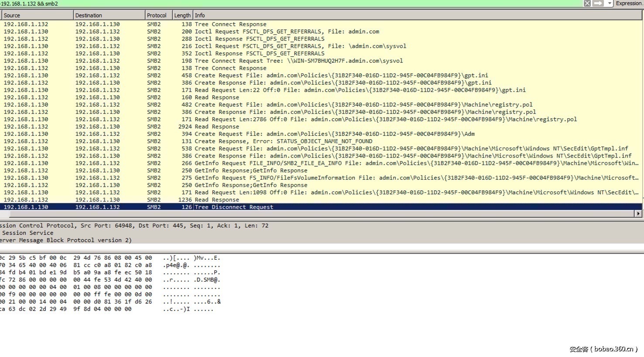
Task: Select the STATUS_OBJECT_NAME_NOT_FOUND error packet
Action: 283,141
